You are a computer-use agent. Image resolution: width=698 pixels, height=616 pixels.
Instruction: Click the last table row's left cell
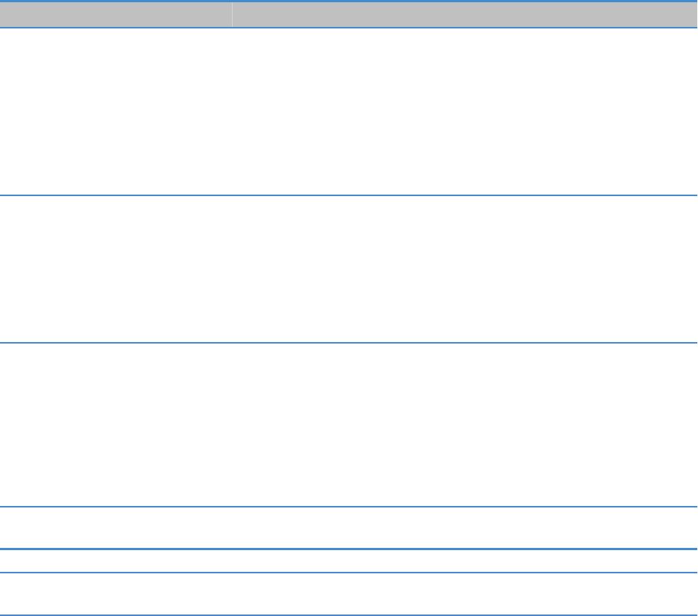(x=116, y=594)
